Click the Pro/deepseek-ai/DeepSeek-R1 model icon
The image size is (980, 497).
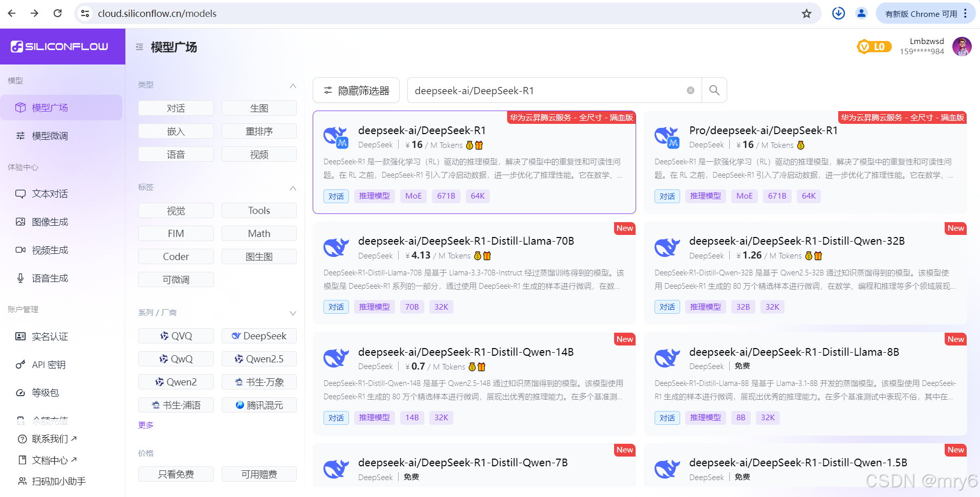667,137
